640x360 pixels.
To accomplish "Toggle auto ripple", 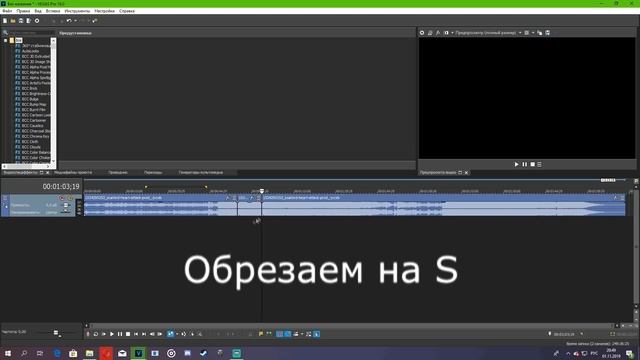I will (296, 334).
